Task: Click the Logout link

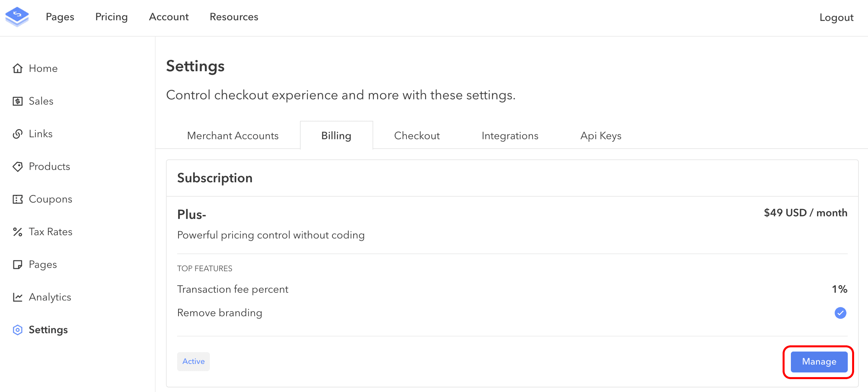Action: [837, 17]
